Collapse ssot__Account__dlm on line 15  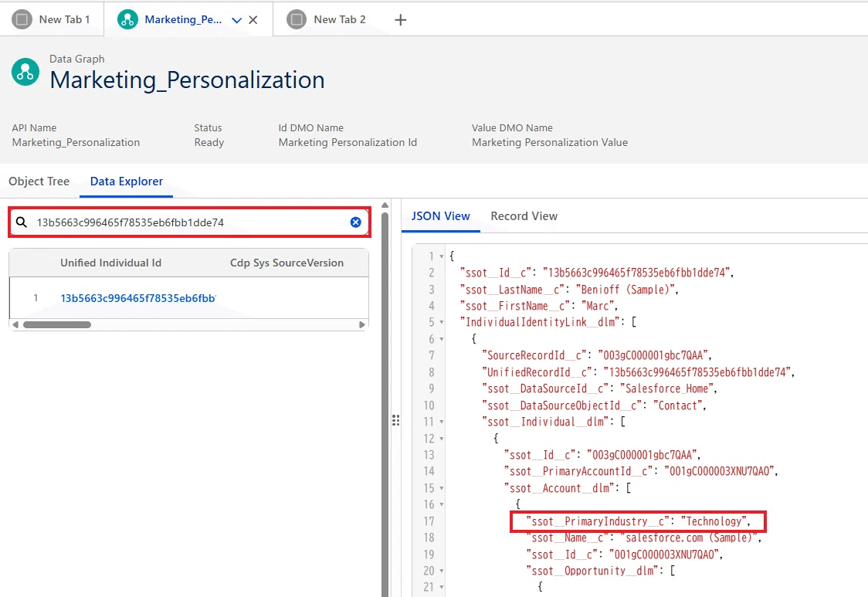pyautogui.click(x=441, y=488)
